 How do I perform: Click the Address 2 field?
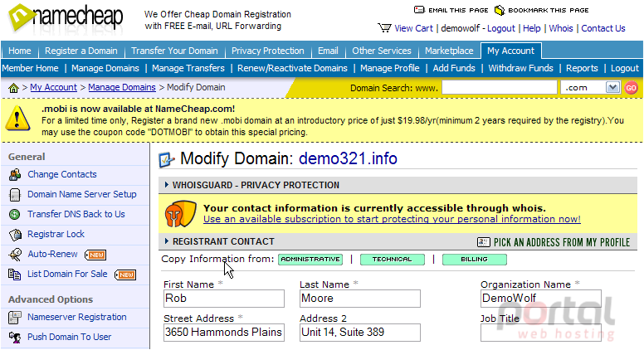click(360, 333)
